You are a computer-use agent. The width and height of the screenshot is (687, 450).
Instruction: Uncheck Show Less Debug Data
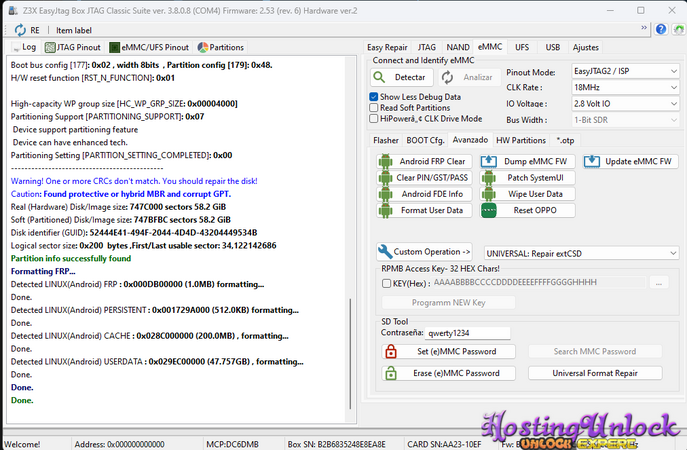click(x=374, y=97)
